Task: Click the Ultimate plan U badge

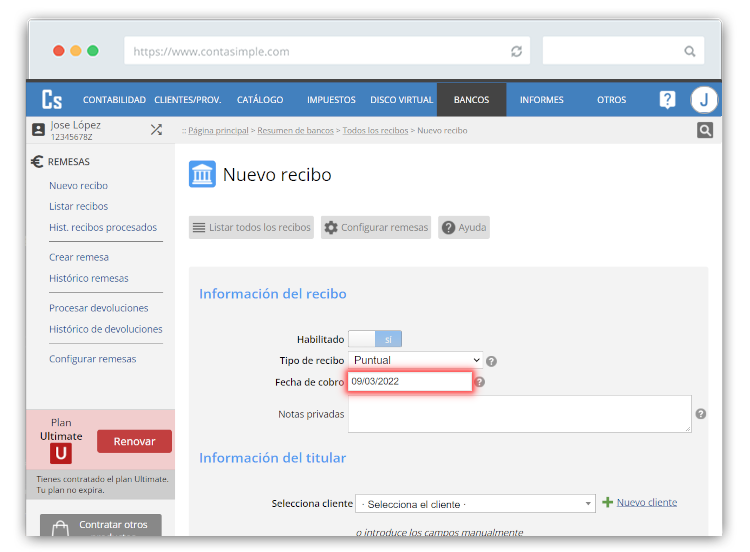Action: coord(61,453)
